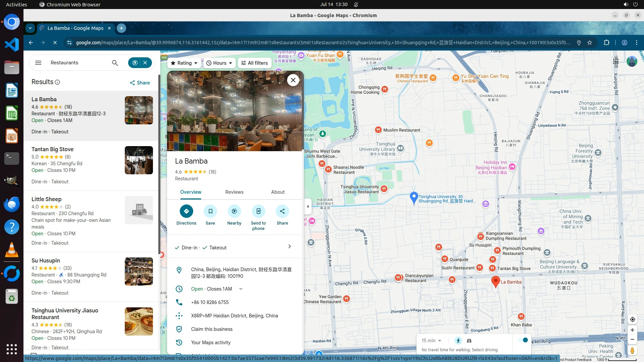Screen dimensions: 644x362
Task: Expand La Bamba opening hours
Action: pos(240,289)
